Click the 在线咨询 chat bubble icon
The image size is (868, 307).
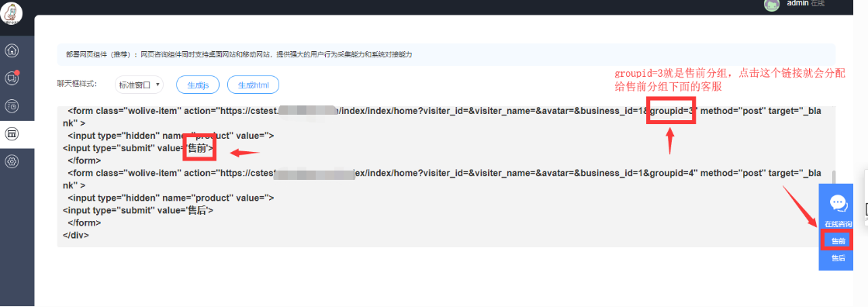click(x=838, y=204)
